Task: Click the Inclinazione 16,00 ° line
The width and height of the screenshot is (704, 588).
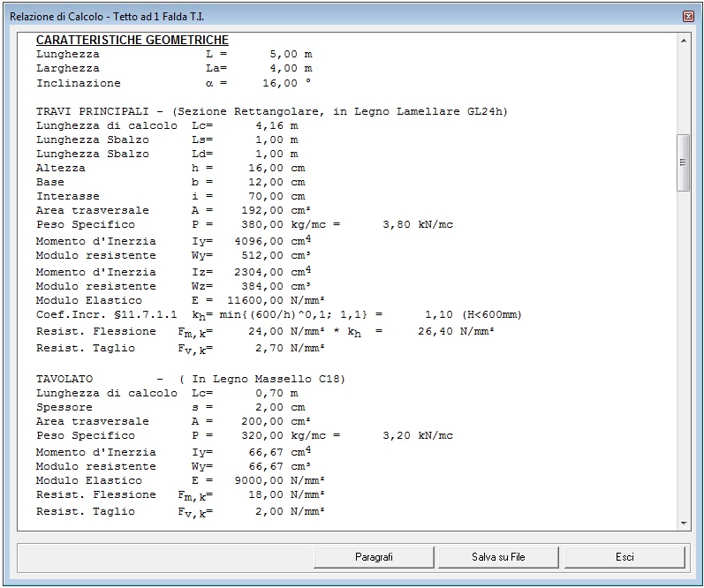Action: pos(174,83)
